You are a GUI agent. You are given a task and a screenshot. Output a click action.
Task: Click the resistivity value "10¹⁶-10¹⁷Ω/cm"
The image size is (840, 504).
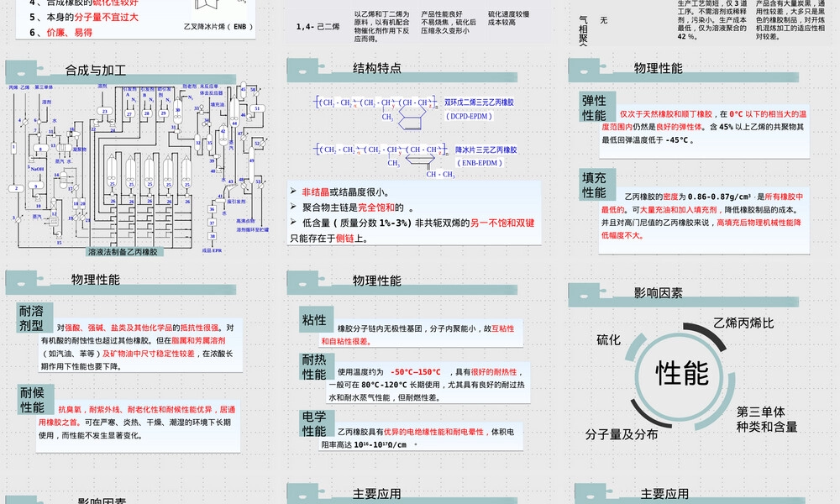(x=380, y=445)
